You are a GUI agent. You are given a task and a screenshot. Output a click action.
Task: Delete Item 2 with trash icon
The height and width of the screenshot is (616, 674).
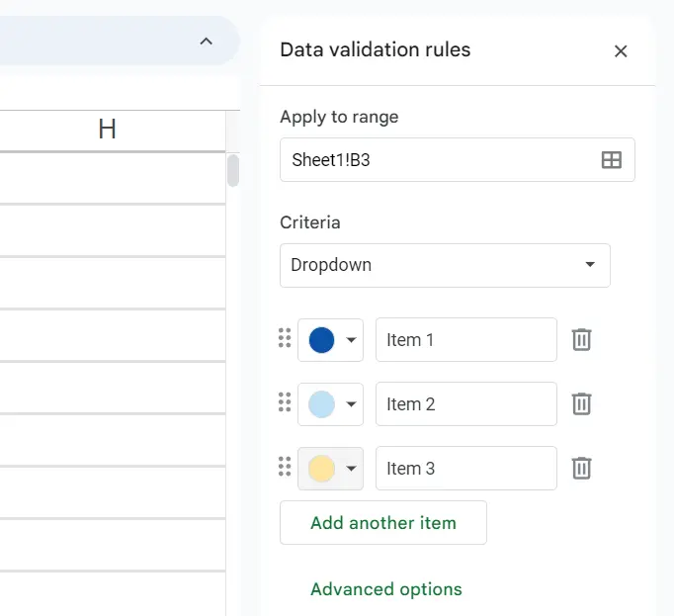point(581,403)
